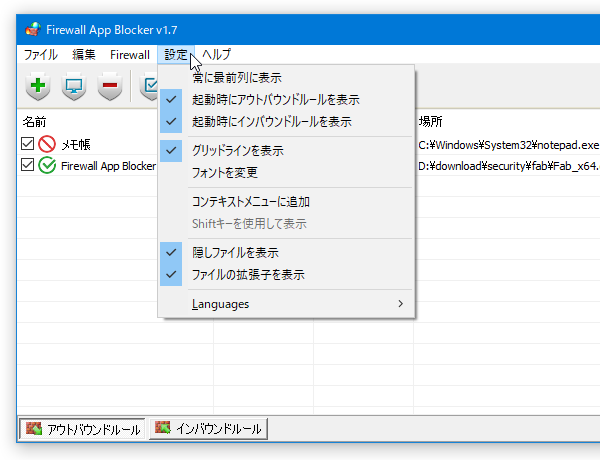
Task: Switch to the インバウンドルール tab
Action: click(208, 429)
